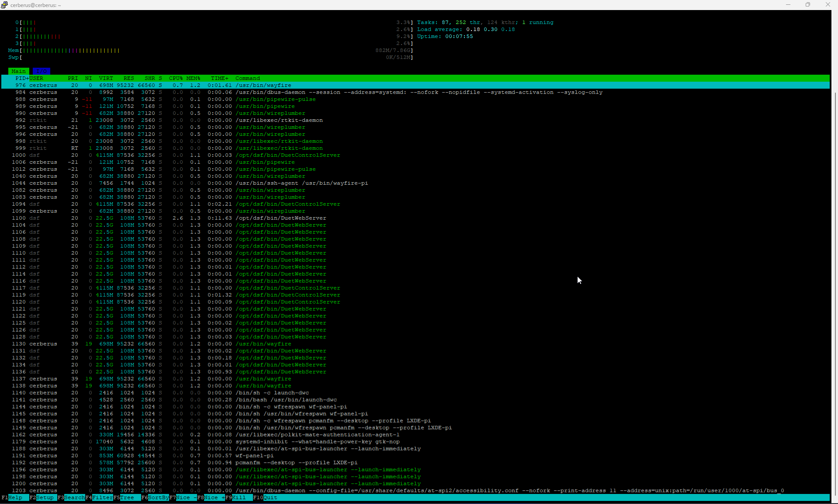Select PID 1119 DuetControlServer row

(x=415, y=295)
